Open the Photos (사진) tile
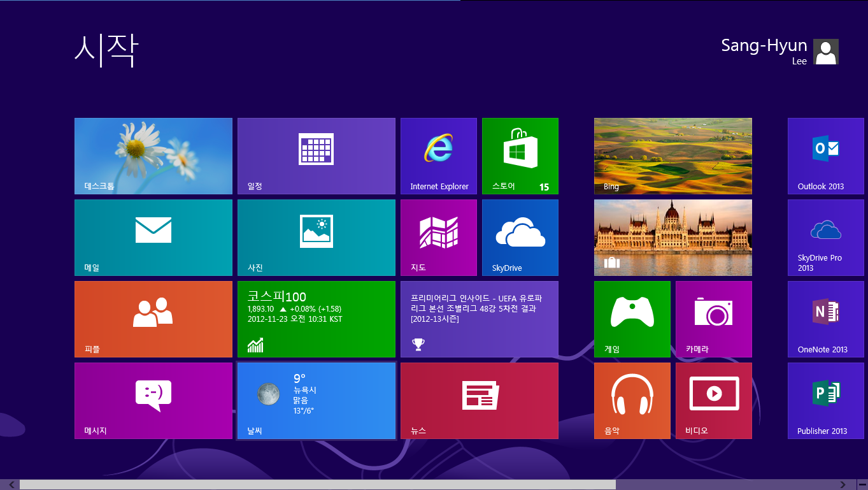This screenshot has height=490, width=868. (317, 238)
